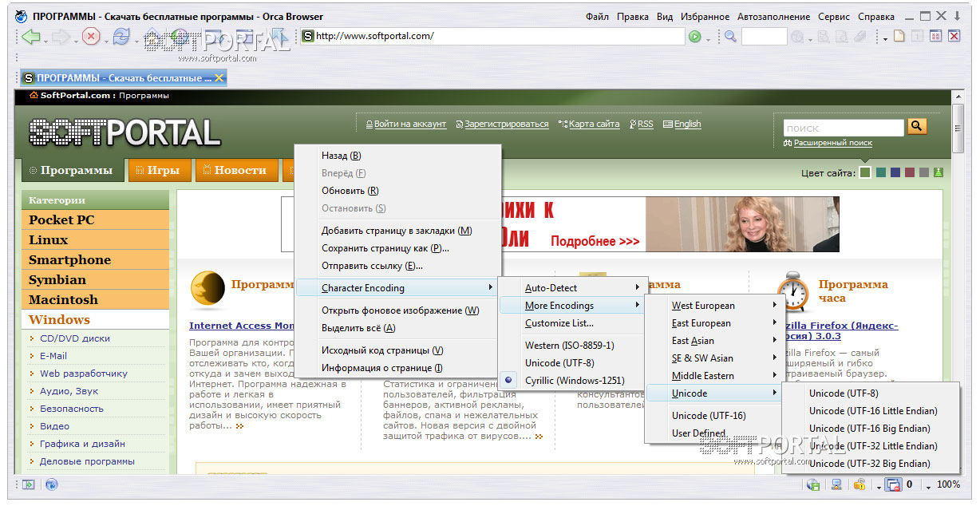
Task: Click the page vertical scrollbar thumb
Action: (x=958, y=130)
